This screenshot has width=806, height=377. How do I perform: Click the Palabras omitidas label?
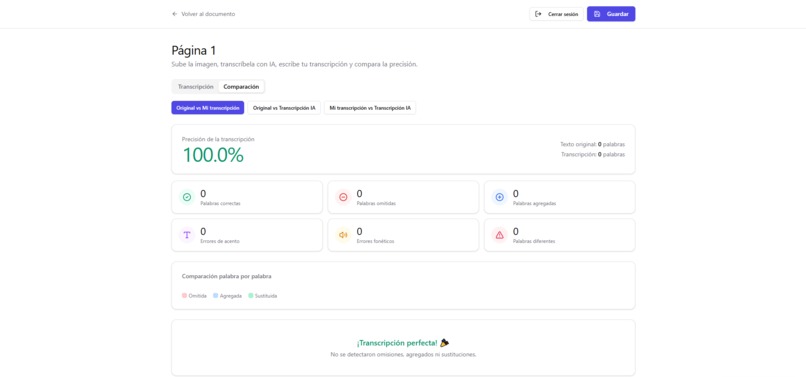376,204
